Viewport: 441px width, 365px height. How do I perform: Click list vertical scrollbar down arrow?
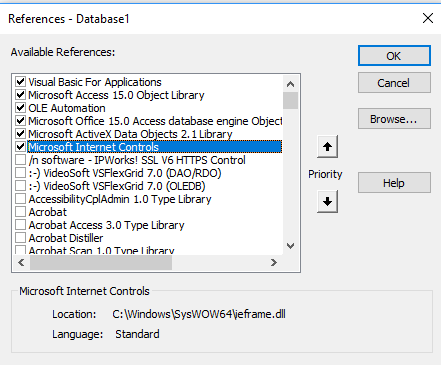click(290, 246)
